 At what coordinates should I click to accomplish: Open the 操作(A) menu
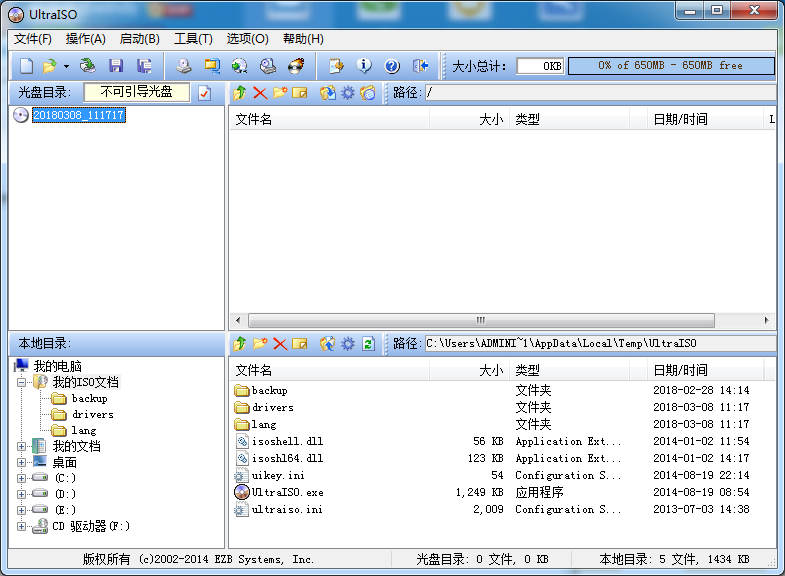pos(86,39)
